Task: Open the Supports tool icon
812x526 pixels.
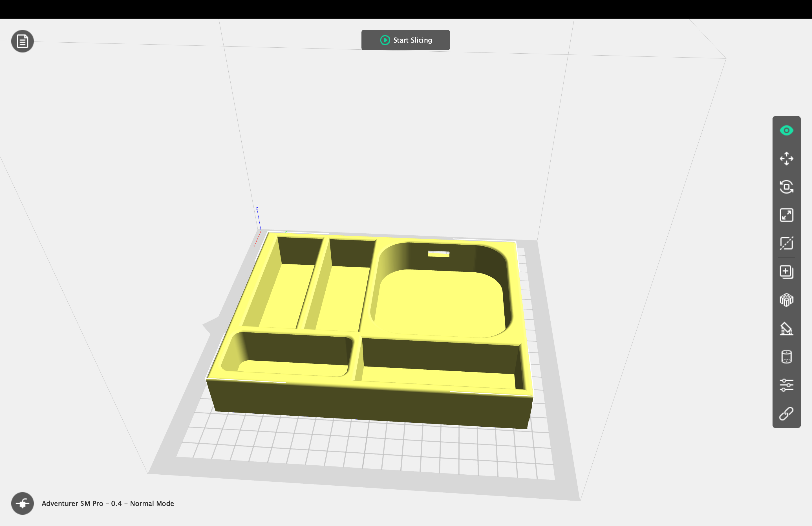Action: tap(786, 328)
